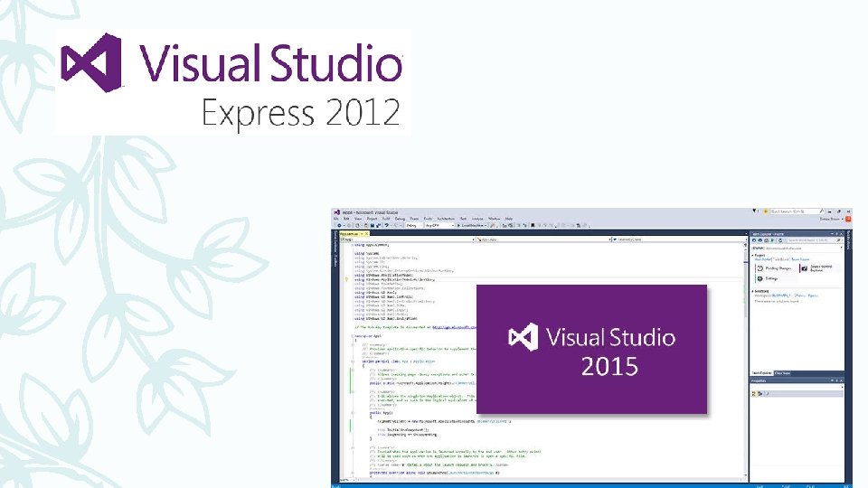868x488 pixels.
Task: Open the Edit menu
Action: 346,219
